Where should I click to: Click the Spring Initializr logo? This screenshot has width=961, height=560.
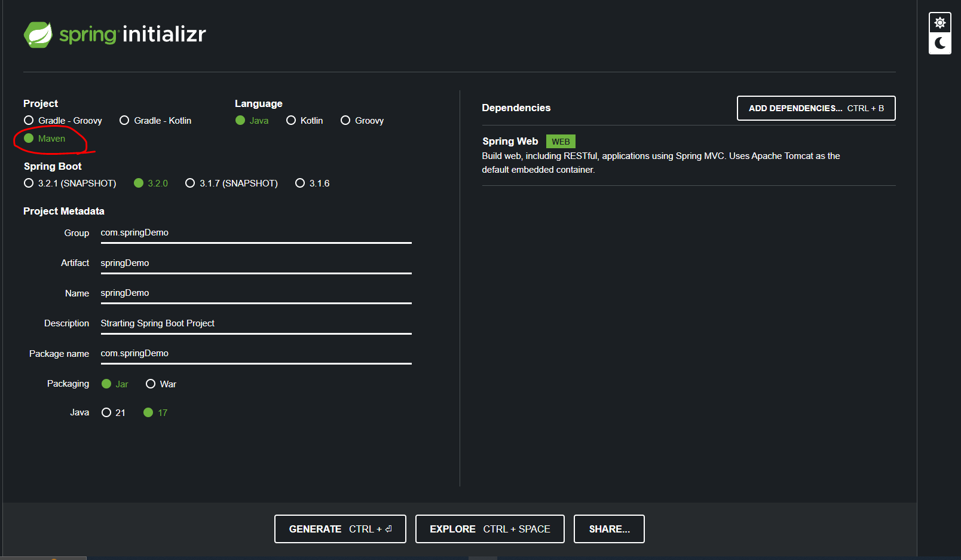(115, 35)
